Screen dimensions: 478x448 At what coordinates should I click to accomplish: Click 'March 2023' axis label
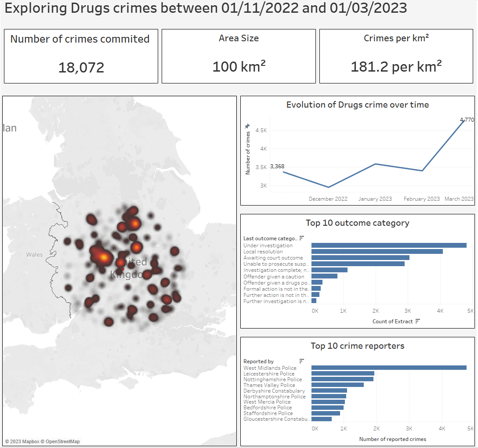[459, 199]
